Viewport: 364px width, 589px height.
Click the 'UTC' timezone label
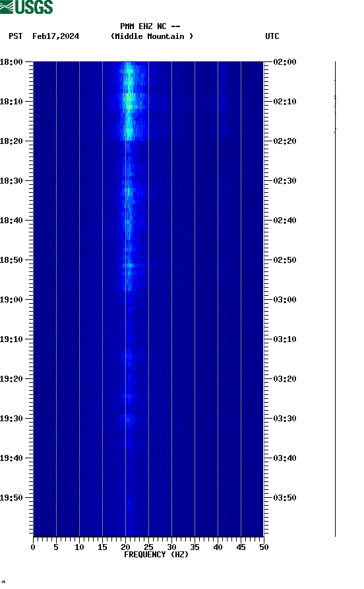pyautogui.click(x=272, y=36)
